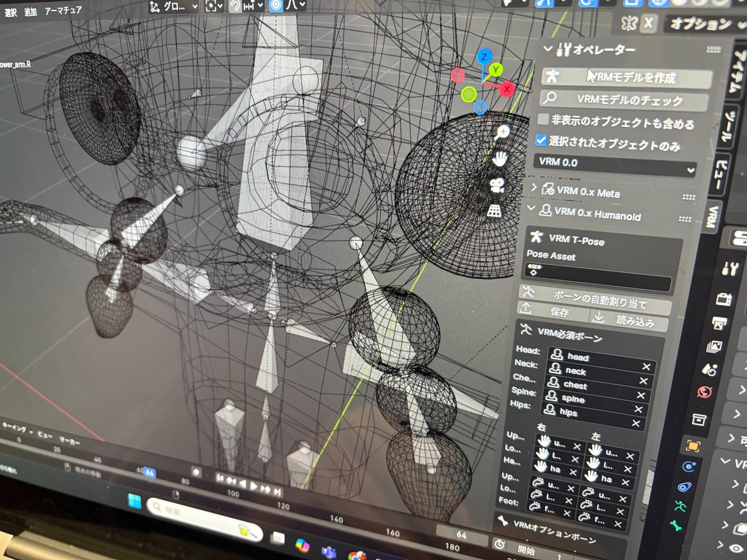This screenshot has height=560, width=747.
Task: Open the 選択 menu in viewport header
Action: [x=11, y=12]
